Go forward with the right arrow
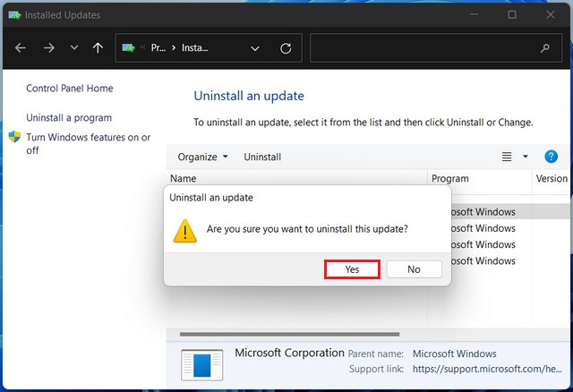Image resolution: width=573 pixels, height=392 pixels. coord(48,47)
